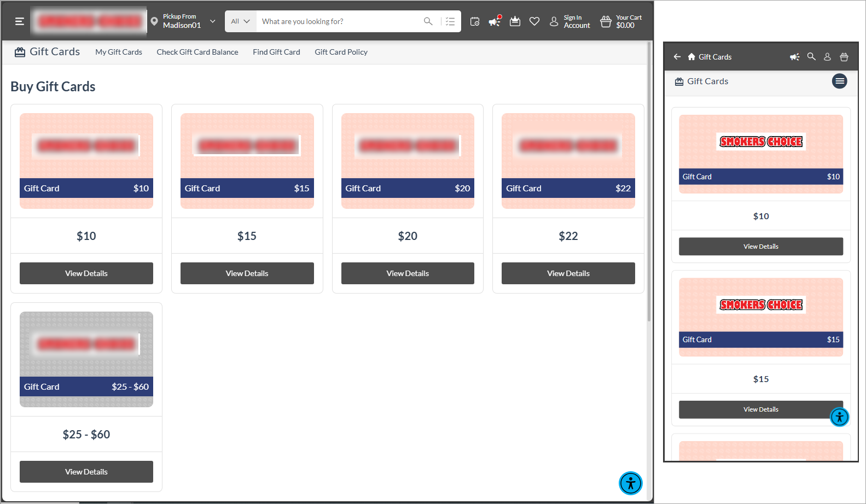View Details for the $20 gift card
The height and width of the screenshot is (504, 866).
(408, 273)
